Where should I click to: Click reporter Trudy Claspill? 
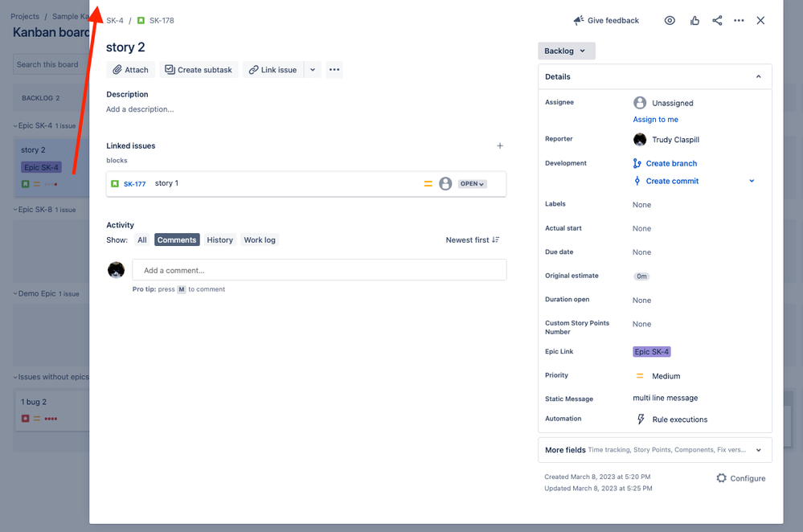[666, 139]
